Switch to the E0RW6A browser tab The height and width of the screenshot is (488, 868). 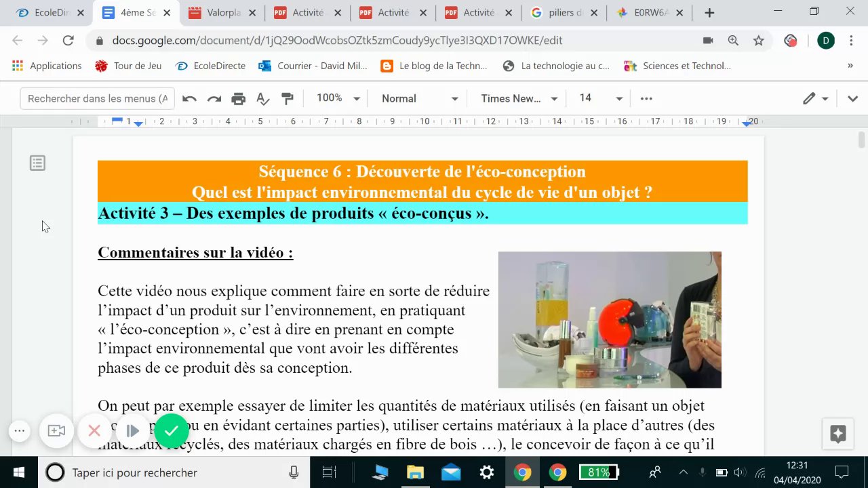650,13
